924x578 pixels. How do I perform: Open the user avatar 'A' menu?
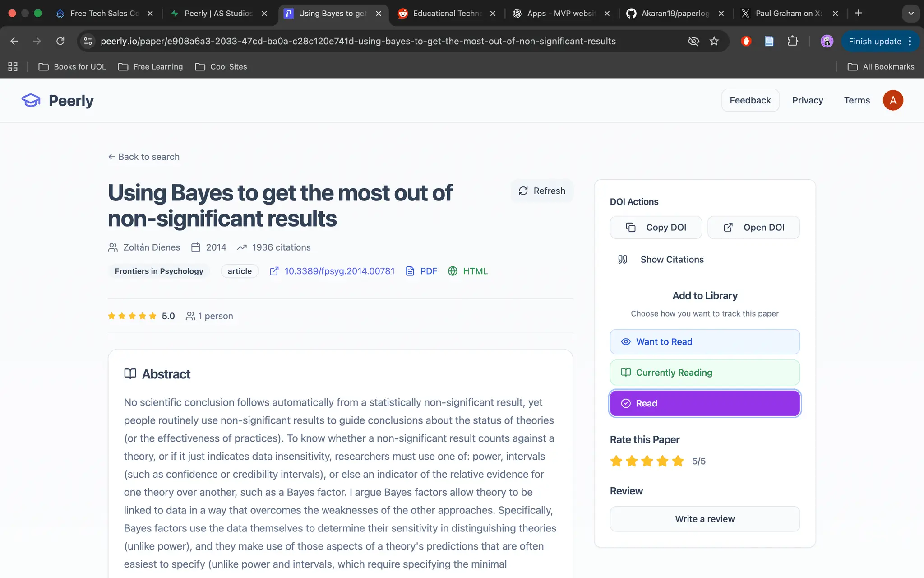(x=893, y=100)
